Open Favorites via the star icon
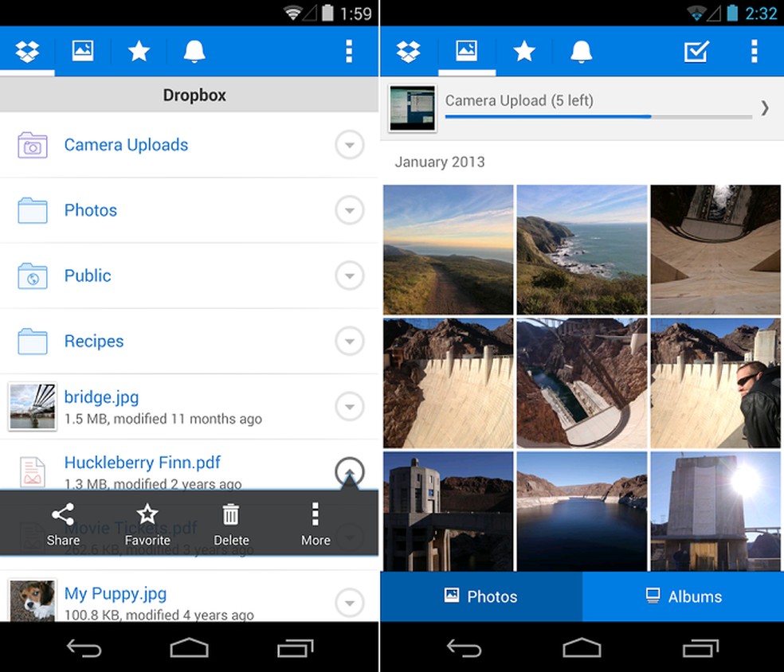The height and width of the screenshot is (672, 784). tap(524, 51)
